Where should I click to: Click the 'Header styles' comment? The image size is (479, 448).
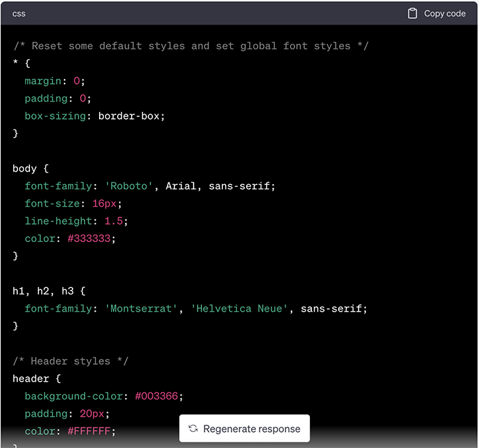tap(71, 362)
